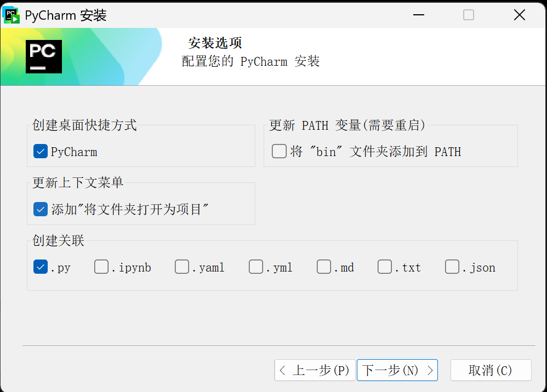The width and height of the screenshot is (547, 392).
Task: Check the .ipynb association box
Action: click(x=101, y=267)
